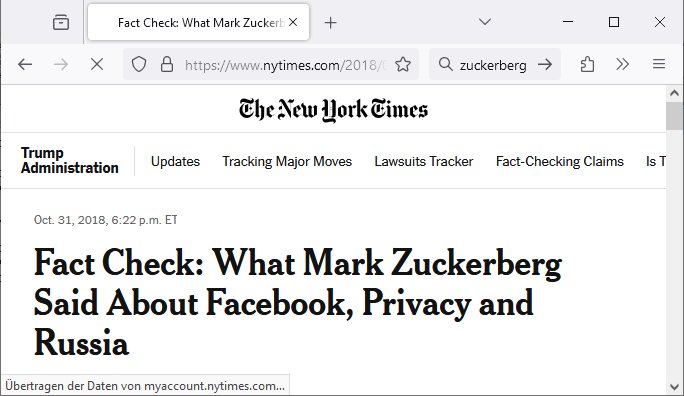The height and width of the screenshot is (396, 684).
Task: Close the Fact Check tab
Action: point(293,22)
